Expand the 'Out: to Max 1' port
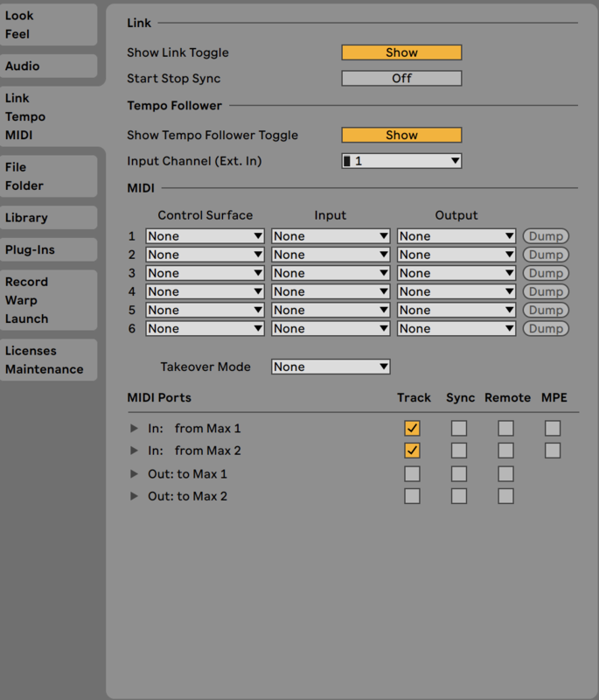599x700 pixels. (x=134, y=473)
